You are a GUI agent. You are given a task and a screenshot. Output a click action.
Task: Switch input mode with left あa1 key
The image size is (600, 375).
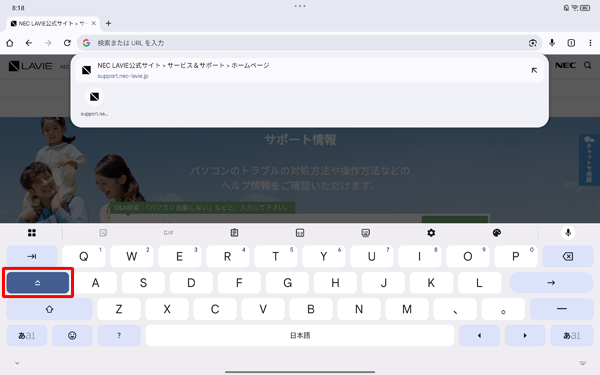pos(27,336)
